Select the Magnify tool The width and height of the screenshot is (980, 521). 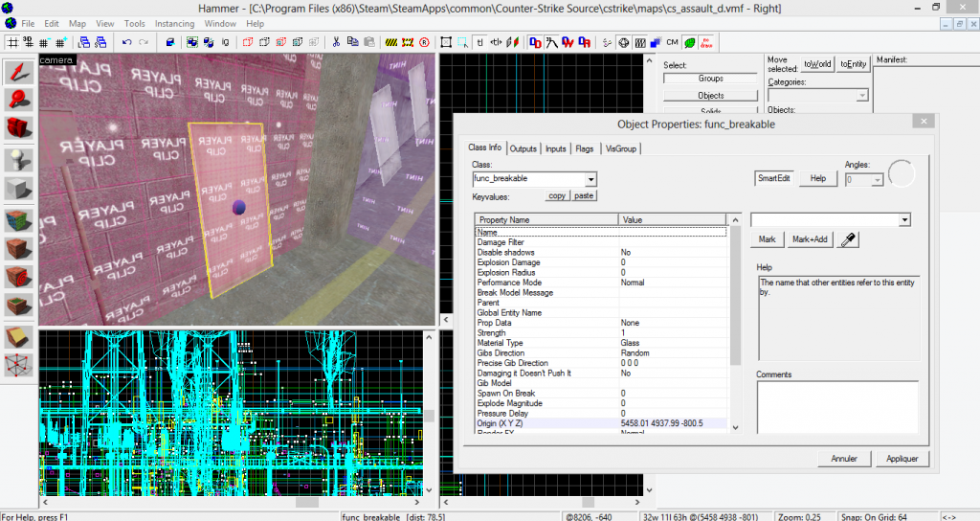click(x=19, y=100)
